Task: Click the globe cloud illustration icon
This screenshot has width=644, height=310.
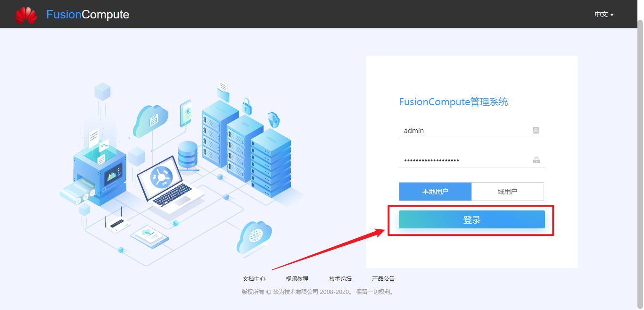Action: click(255, 237)
